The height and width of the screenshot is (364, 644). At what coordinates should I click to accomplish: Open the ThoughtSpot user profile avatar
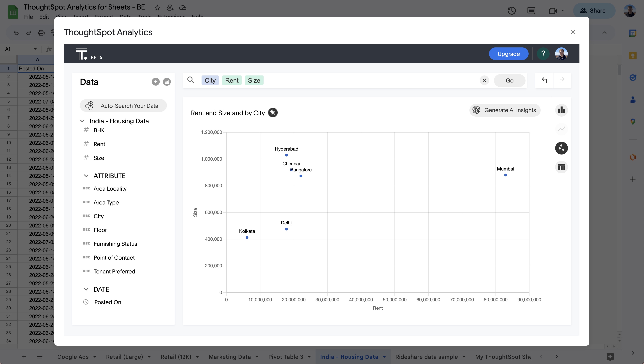(561, 54)
